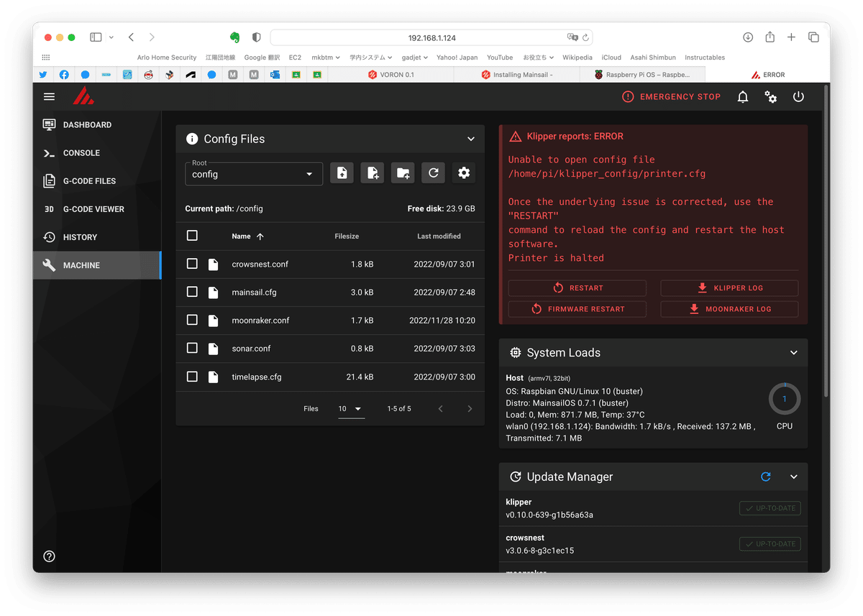Open files-per-page dropdown
Image resolution: width=863 pixels, height=616 pixels.
351,409
